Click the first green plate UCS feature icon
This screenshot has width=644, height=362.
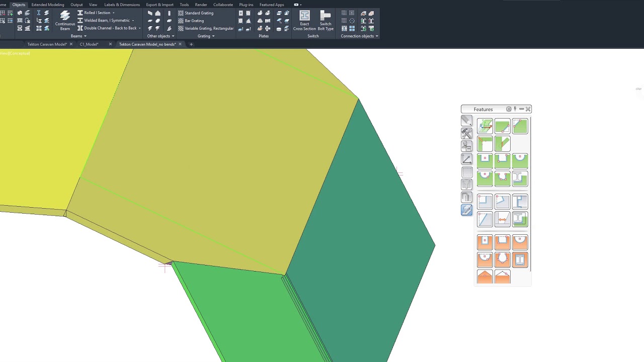[x=485, y=126]
